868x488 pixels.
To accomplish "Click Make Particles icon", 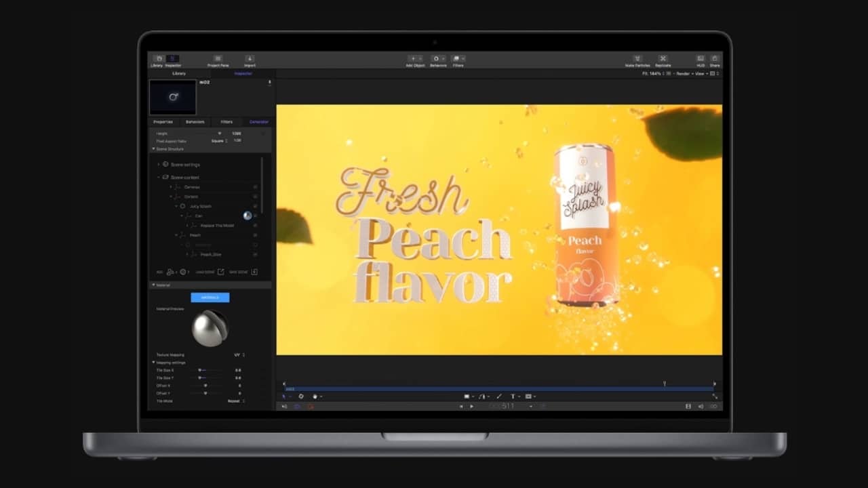I will pos(637,59).
